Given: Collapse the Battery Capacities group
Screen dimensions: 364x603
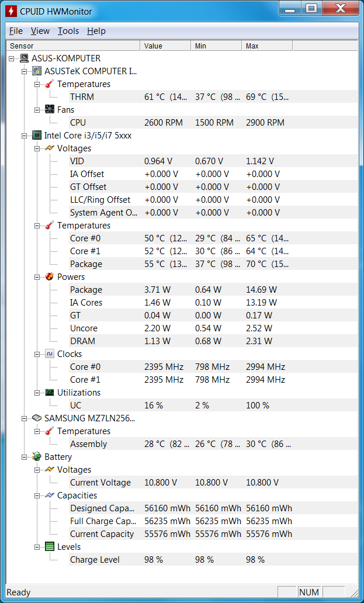Looking at the screenshot, I should [37, 495].
